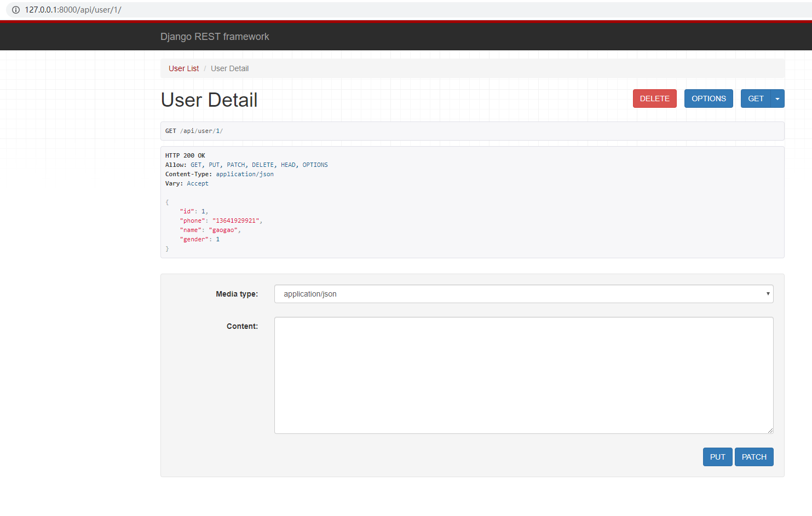Open the GET format dropdown caret
This screenshot has height=516, width=812.
tap(778, 98)
